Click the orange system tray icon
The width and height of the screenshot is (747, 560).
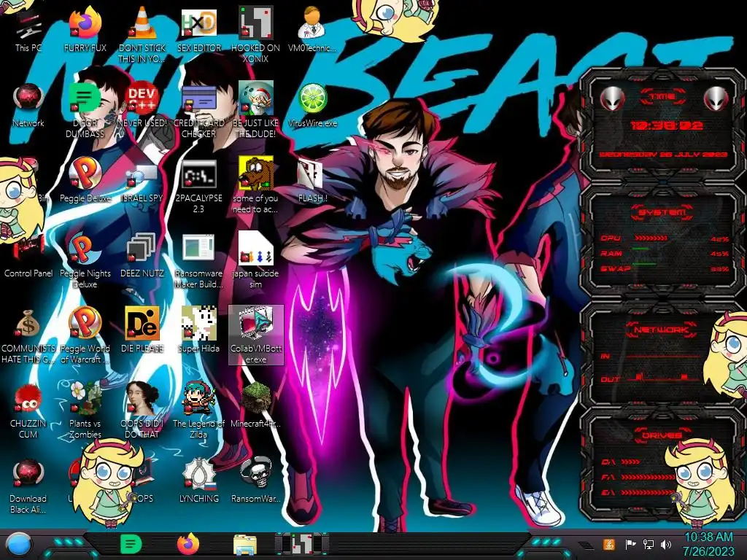[x=609, y=544]
